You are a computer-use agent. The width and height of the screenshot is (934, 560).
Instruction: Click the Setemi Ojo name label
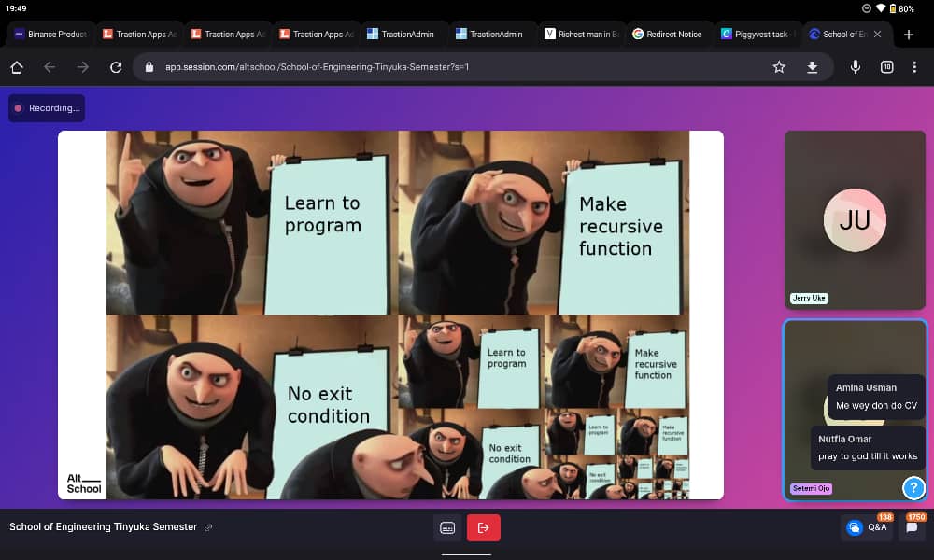pyautogui.click(x=812, y=488)
